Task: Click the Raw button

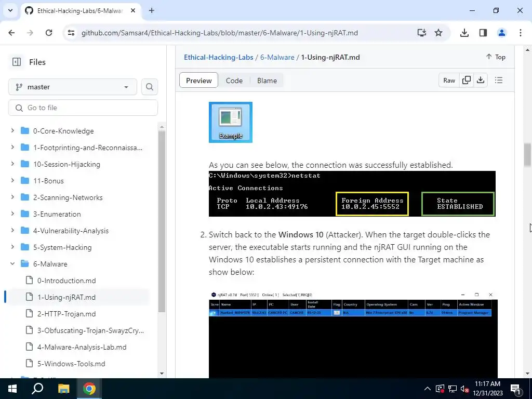Action: click(449, 80)
